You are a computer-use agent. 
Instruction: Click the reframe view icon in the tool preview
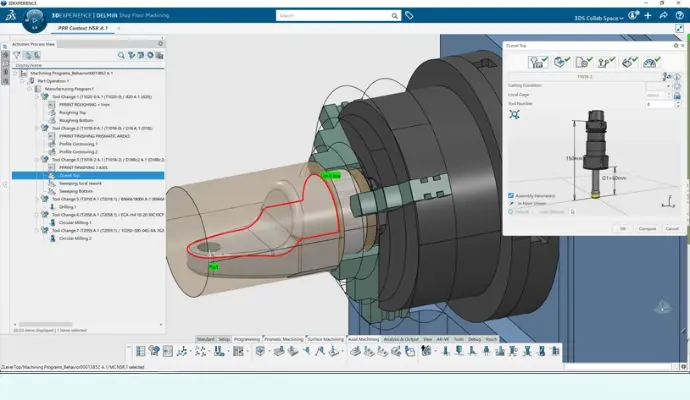[x=514, y=114]
